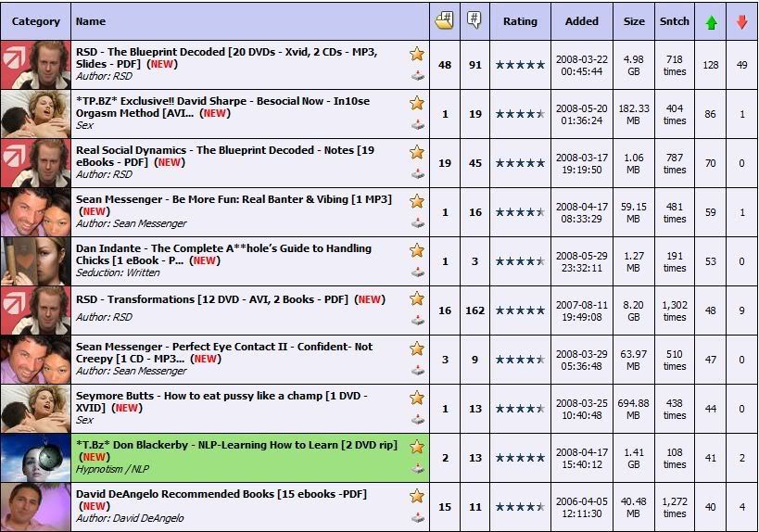759x532 pixels.
Task: Click star icon for Sean Messenger Be More Fun
Action: (x=417, y=201)
